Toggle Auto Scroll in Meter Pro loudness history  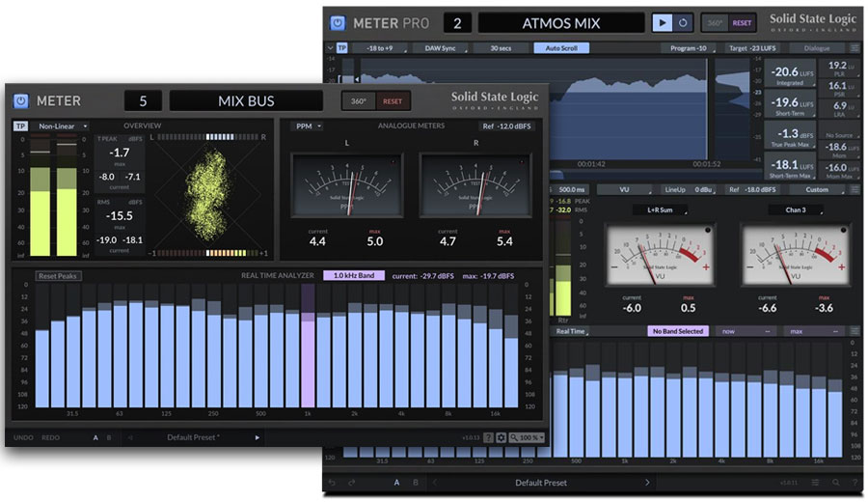click(x=561, y=48)
